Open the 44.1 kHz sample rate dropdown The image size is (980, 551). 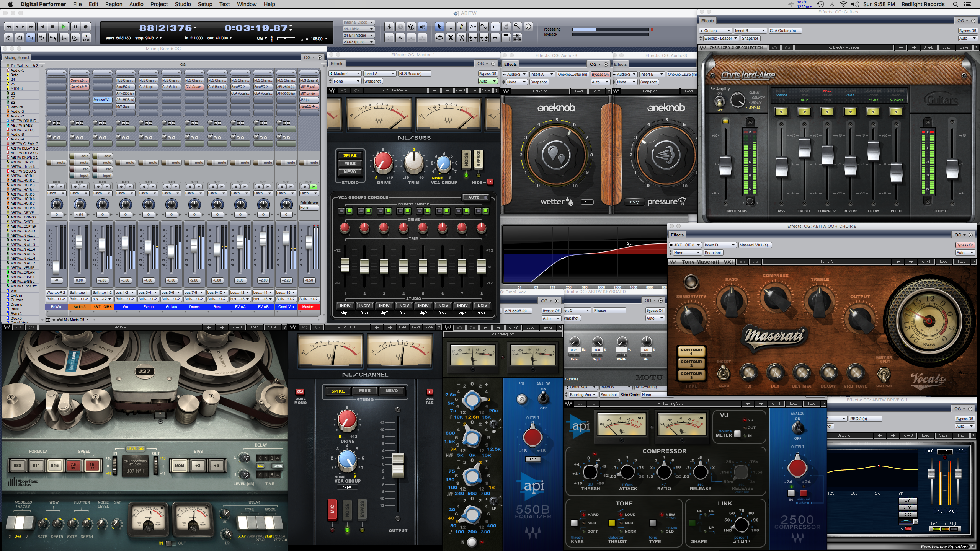point(358,29)
